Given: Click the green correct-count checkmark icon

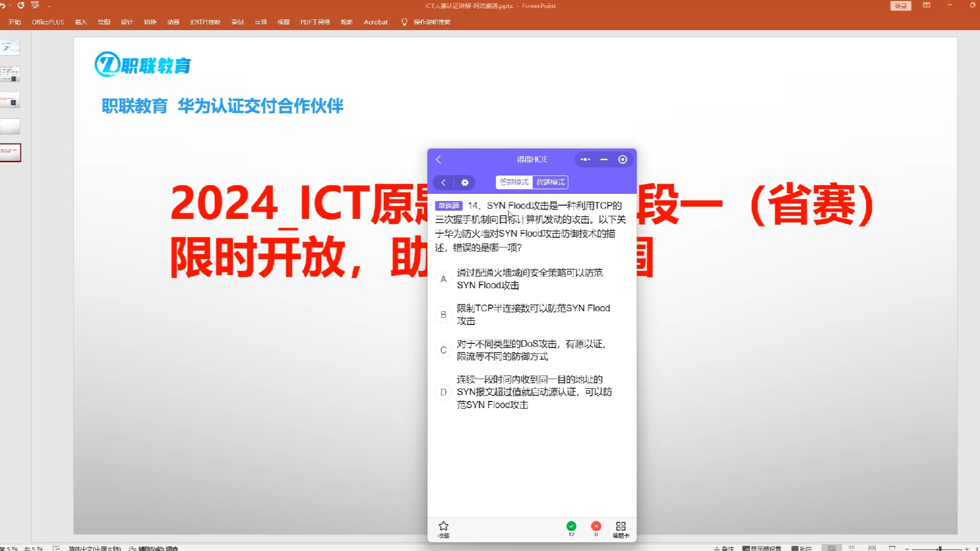Looking at the screenshot, I should point(571,526).
